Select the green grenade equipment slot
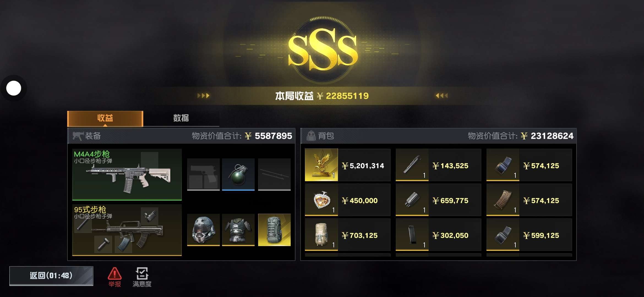The height and width of the screenshot is (297, 644). pos(238,174)
